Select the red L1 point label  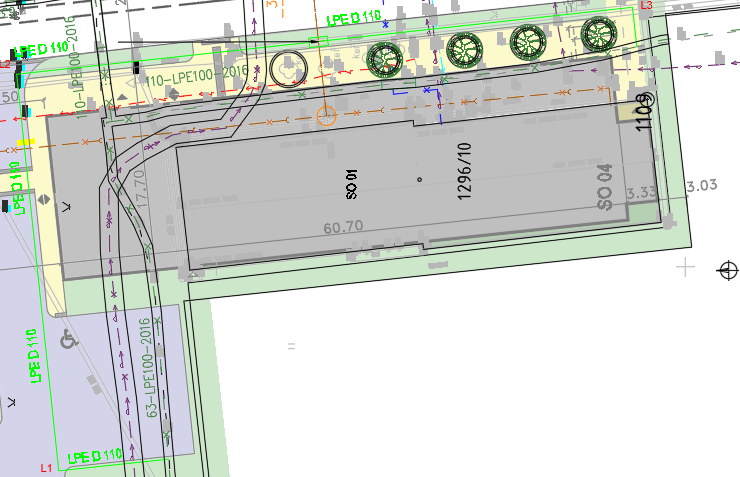click(45, 468)
